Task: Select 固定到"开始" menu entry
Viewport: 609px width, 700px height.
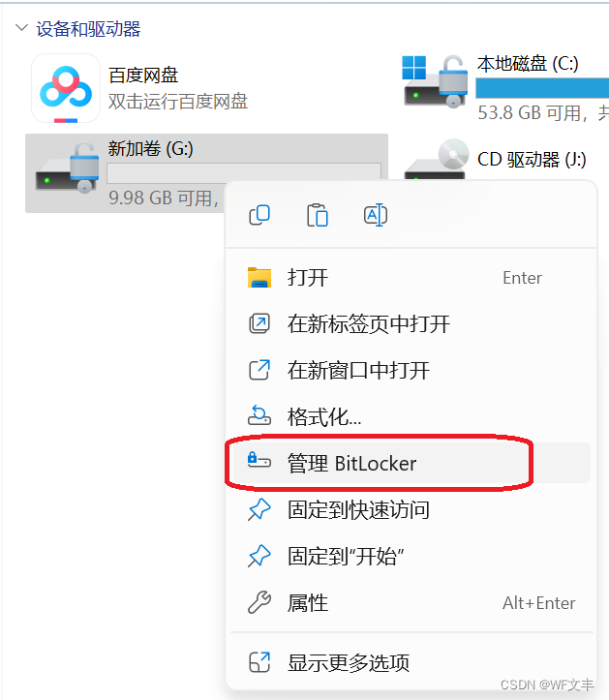Action: [x=411, y=557]
